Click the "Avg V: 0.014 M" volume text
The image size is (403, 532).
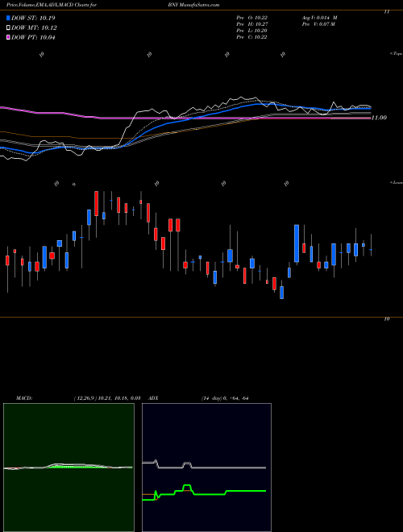click(319, 17)
